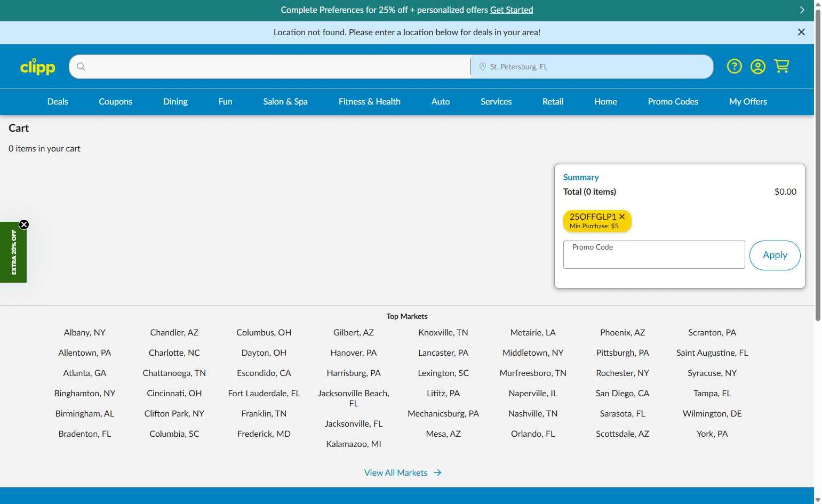Select the Fort Lauderdale, FL market
This screenshot has height=504, width=822.
[x=264, y=393]
